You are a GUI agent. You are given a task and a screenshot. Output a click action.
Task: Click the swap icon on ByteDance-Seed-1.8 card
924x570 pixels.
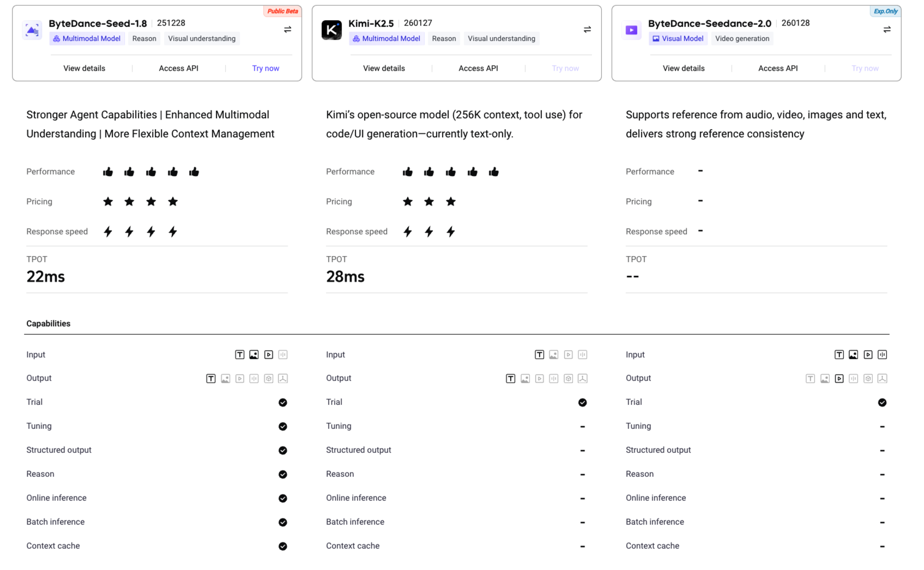pyautogui.click(x=287, y=29)
